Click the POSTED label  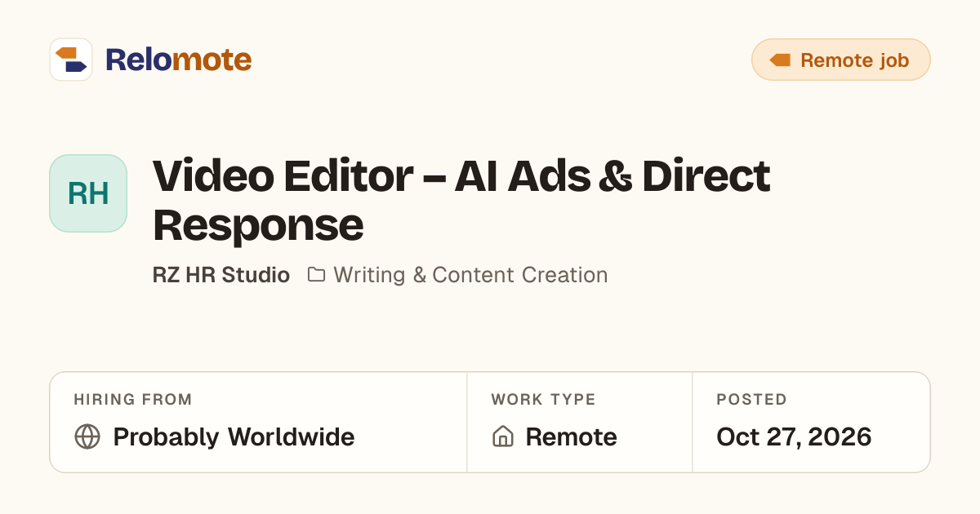point(751,400)
